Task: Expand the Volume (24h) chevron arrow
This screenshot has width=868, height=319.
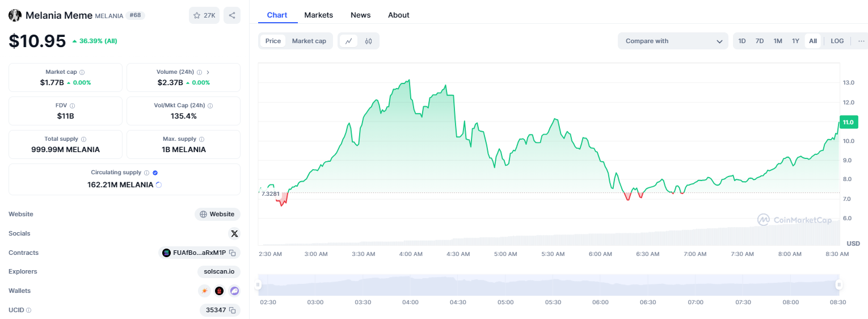Action: pos(208,72)
